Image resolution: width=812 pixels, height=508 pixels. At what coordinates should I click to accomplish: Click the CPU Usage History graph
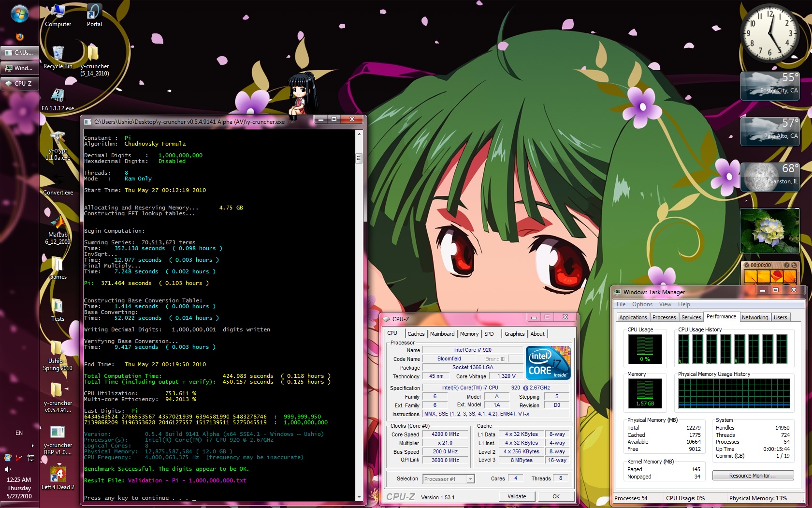coord(733,348)
